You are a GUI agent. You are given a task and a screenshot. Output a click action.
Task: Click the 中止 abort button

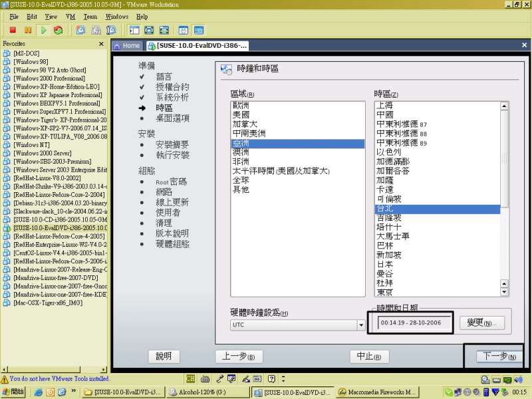pos(370,356)
